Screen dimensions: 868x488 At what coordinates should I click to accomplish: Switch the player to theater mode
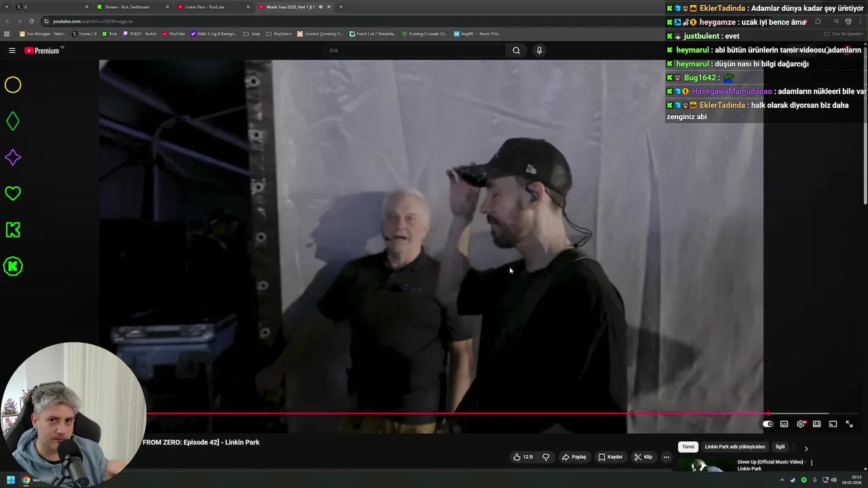[x=816, y=424]
